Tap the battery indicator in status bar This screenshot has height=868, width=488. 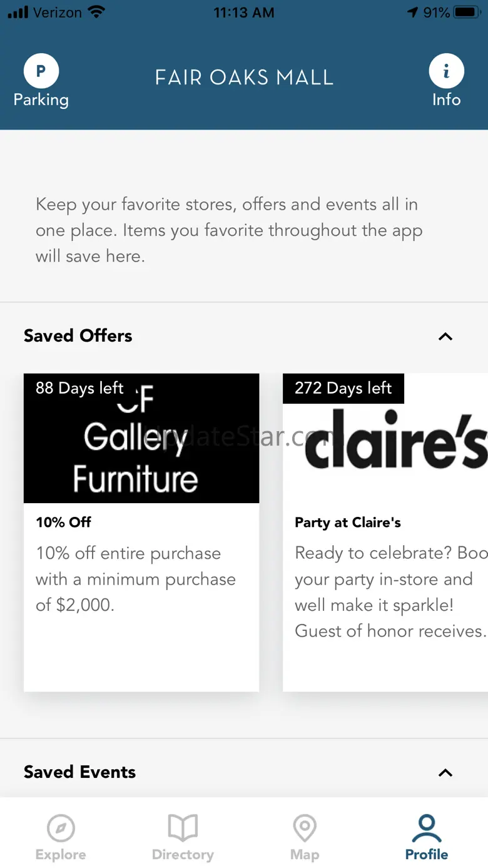(467, 13)
